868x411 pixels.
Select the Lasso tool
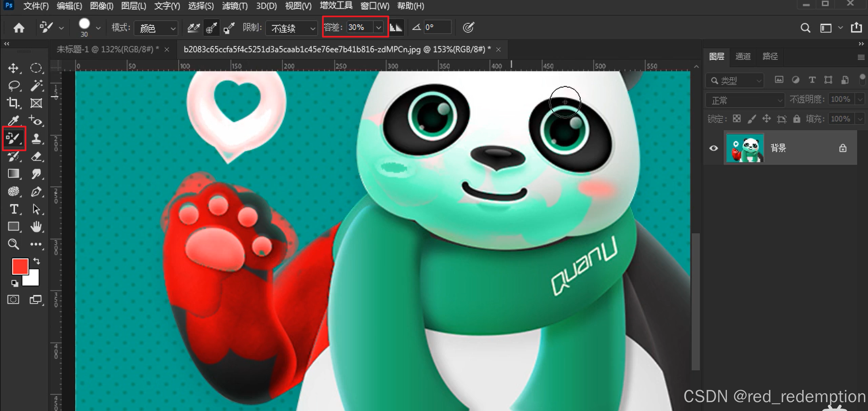pyautogui.click(x=14, y=85)
